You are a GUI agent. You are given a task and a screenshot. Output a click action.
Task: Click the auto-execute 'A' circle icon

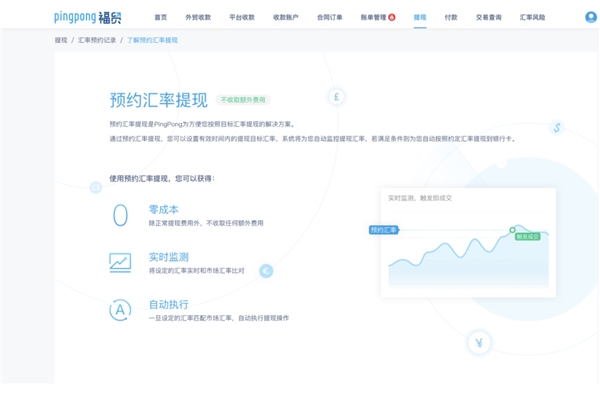(x=120, y=309)
